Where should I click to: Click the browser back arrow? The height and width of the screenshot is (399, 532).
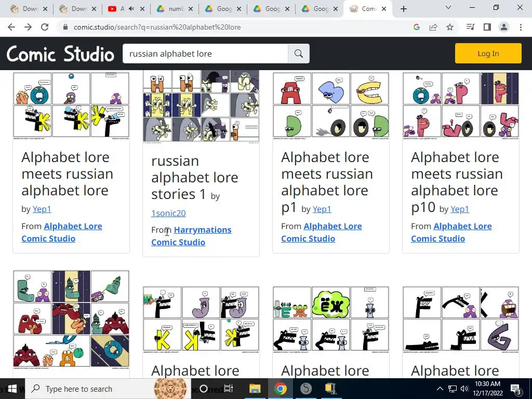coord(11,27)
